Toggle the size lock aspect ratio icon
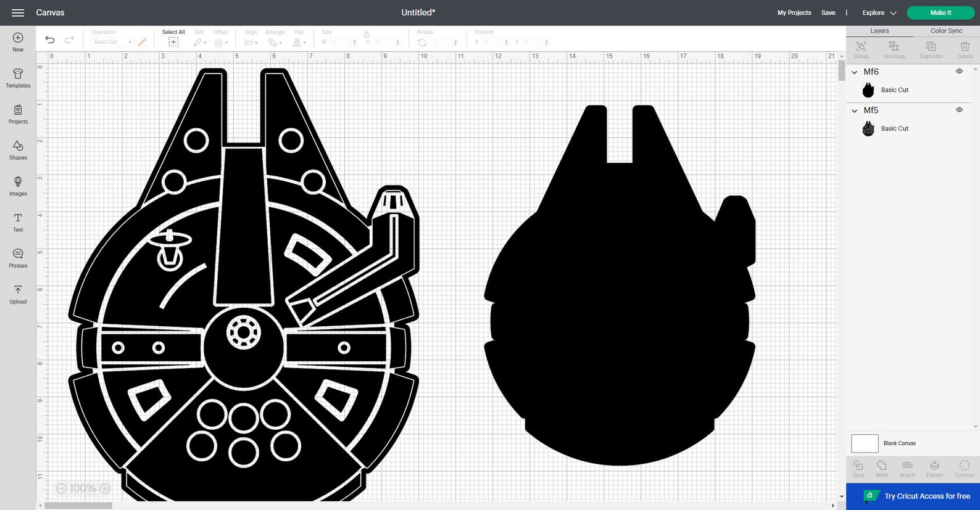The width and height of the screenshot is (980, 510). click(x=367, y=35)
